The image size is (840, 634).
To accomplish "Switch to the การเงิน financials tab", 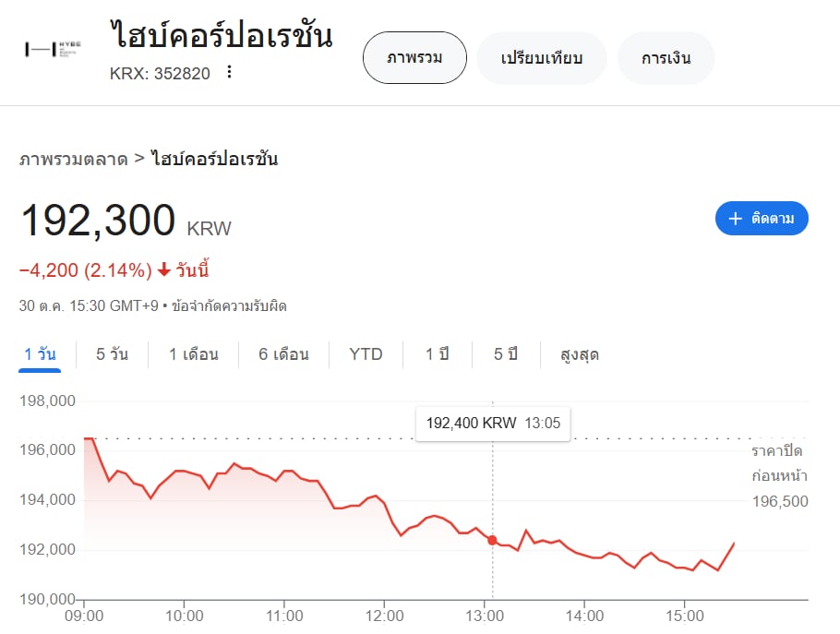I will (666, 58).
